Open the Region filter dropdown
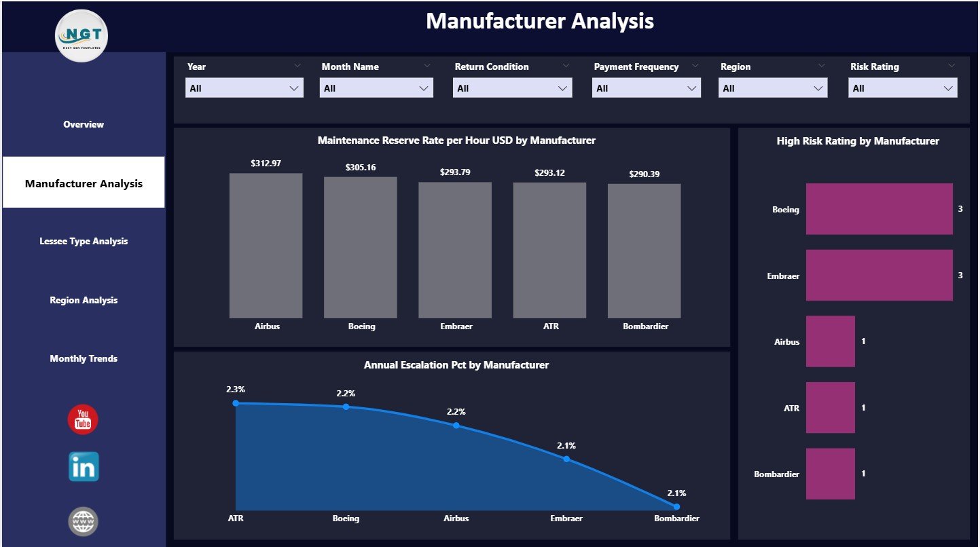 [818, 88]
